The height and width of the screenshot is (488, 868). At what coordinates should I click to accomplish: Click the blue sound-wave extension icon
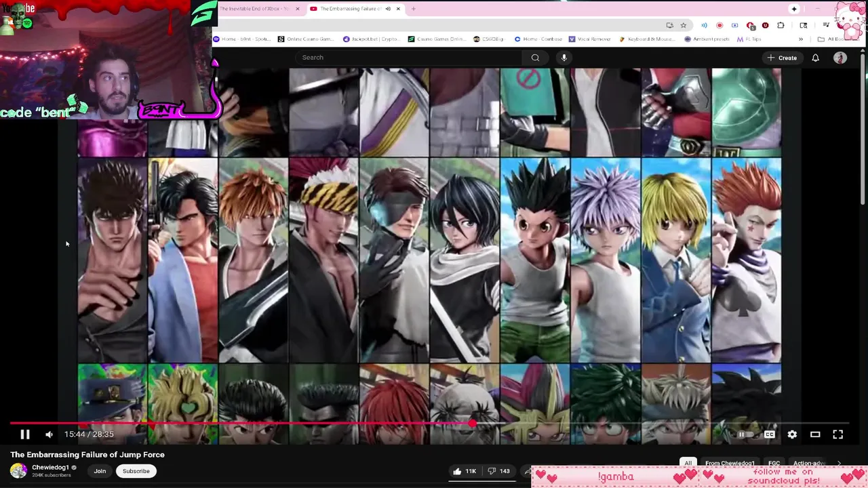click(x=704, y=25)
